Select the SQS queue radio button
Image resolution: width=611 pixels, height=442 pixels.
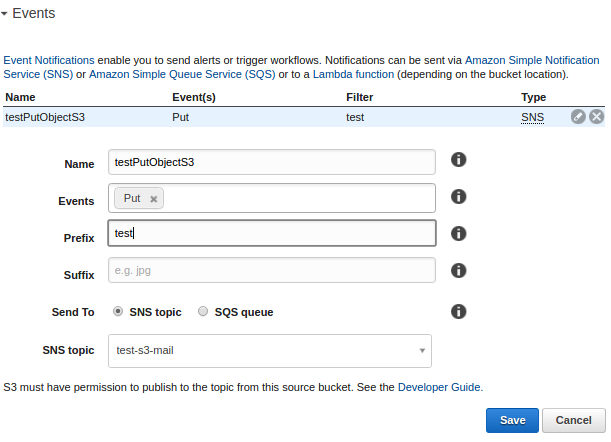coord(203,311)
